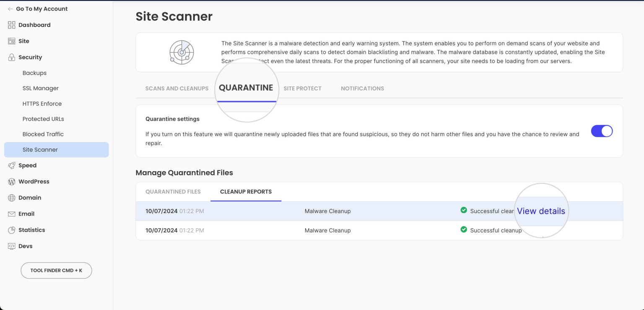Disable the Quarantine settings toggle
Image resolution: width=644 pixels, height=310 pixels.
(602, 131)
